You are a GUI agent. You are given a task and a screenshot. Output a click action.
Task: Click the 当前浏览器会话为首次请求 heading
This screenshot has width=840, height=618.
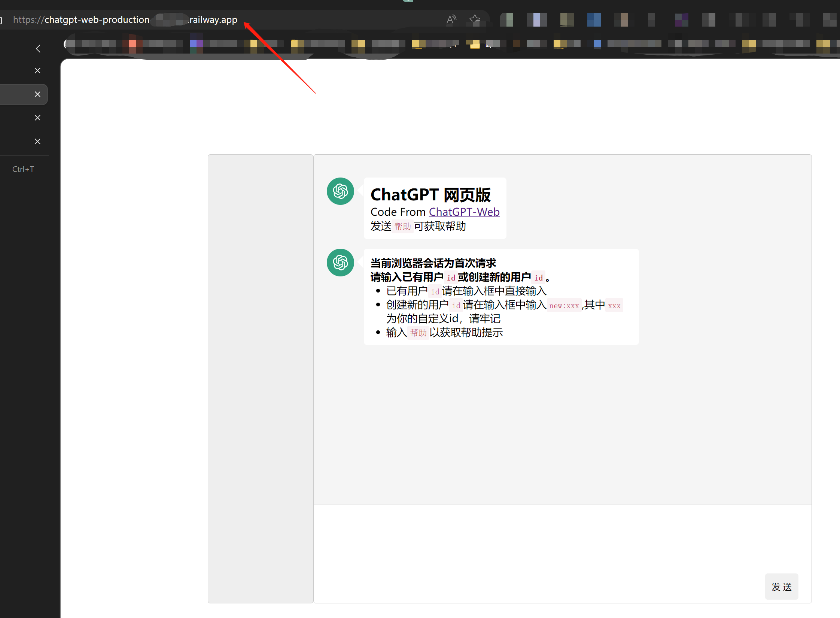click(433, 263)
